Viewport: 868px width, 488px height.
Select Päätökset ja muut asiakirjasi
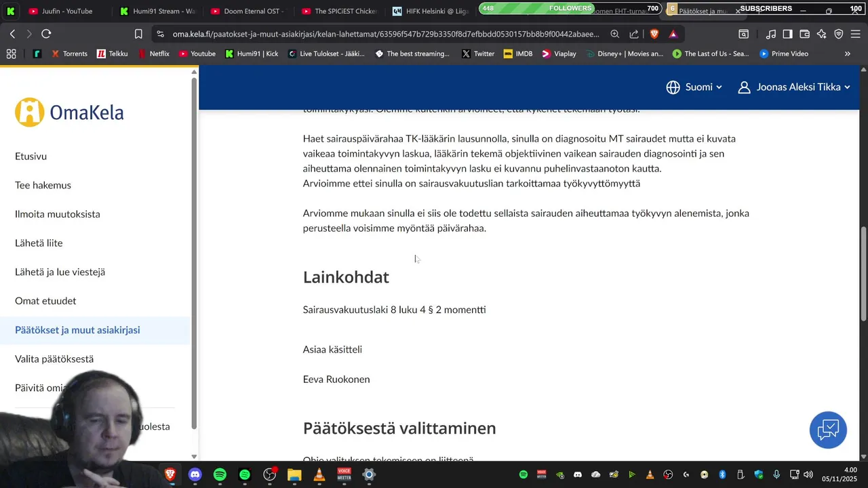pyautogui.click(x=77, y=330)
